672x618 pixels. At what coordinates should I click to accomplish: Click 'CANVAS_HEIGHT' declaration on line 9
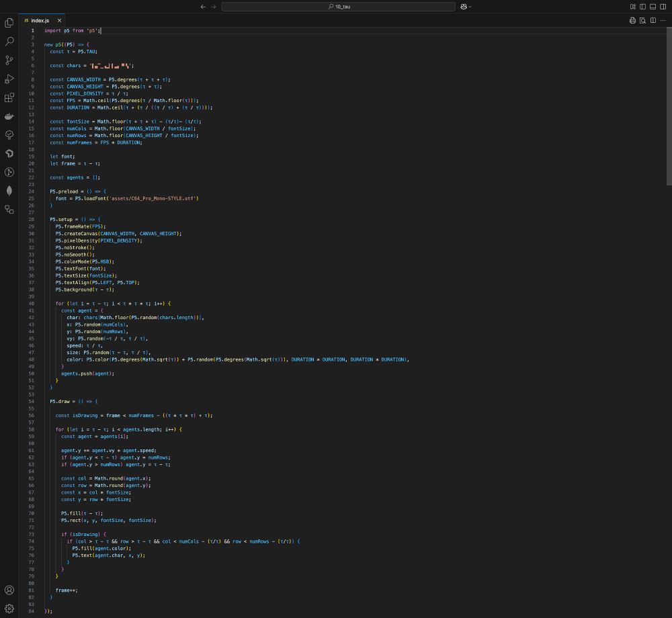pos(85,87)
